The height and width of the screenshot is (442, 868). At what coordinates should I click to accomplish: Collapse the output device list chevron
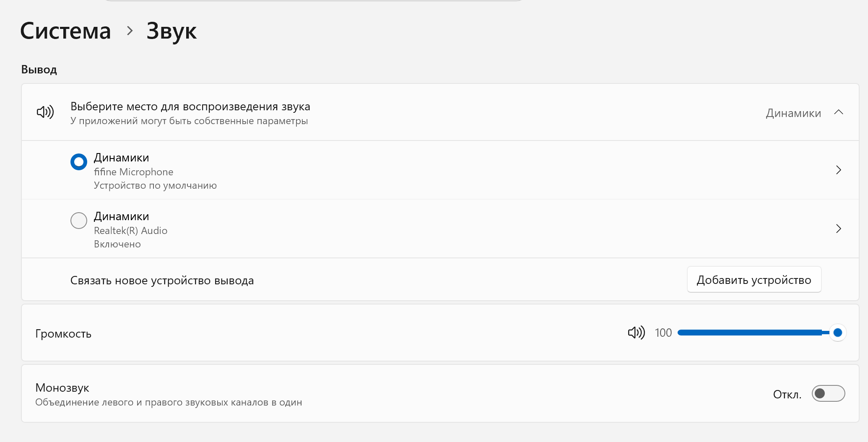coord(838,112)
